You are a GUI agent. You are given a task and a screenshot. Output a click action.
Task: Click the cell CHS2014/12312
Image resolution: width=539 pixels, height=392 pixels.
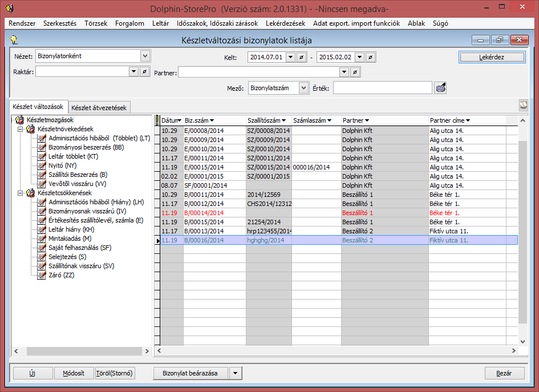(269, 204)
